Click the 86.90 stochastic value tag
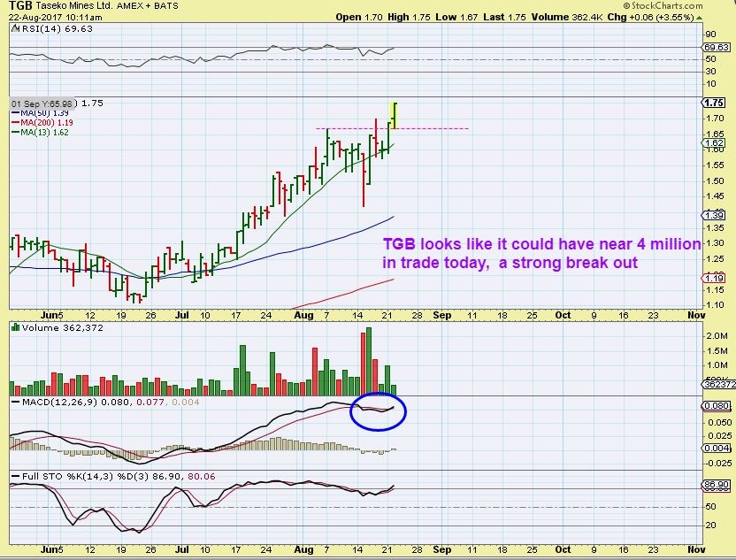The width and height of the screenshot is (736, 560). tap(716, 487)
